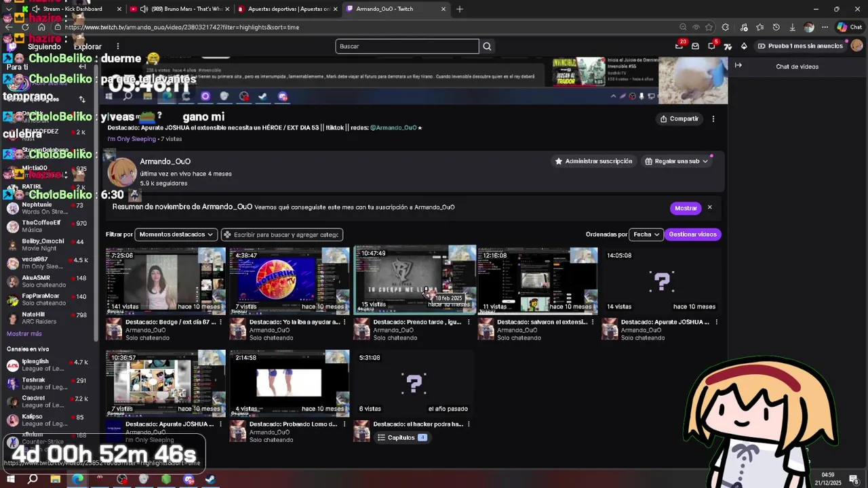Open the 14:05:08 placeholder video thumbnail
The width and height of the screenshot is (868, 488).
(662, 281)
